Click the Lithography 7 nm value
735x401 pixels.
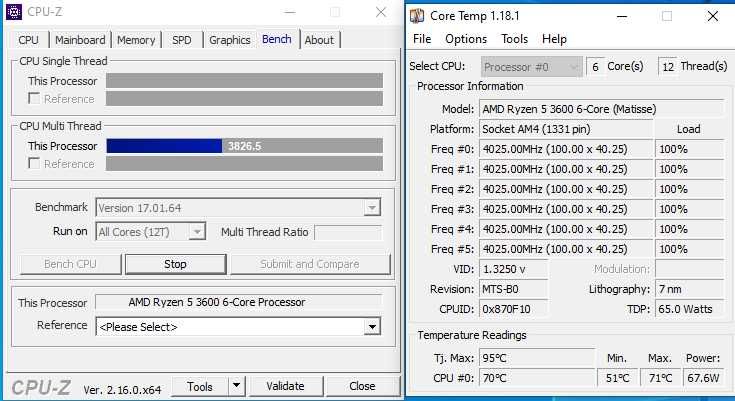[690, 289]
